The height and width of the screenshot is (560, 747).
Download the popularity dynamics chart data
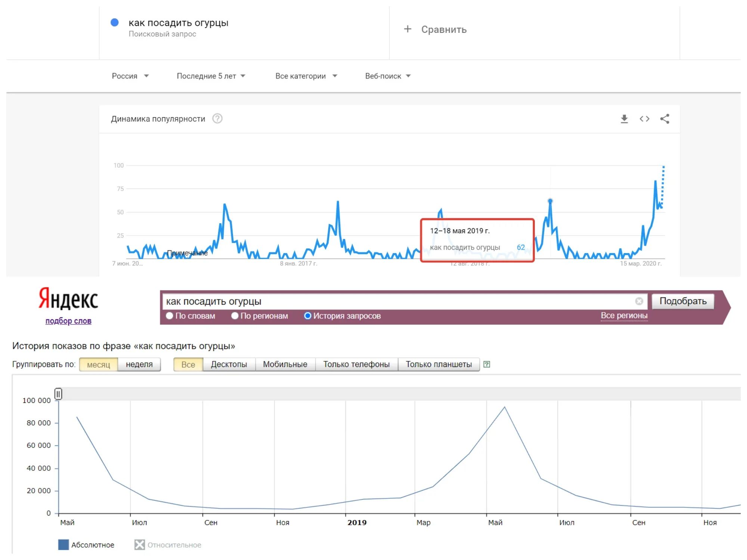(x=624, y=119)
